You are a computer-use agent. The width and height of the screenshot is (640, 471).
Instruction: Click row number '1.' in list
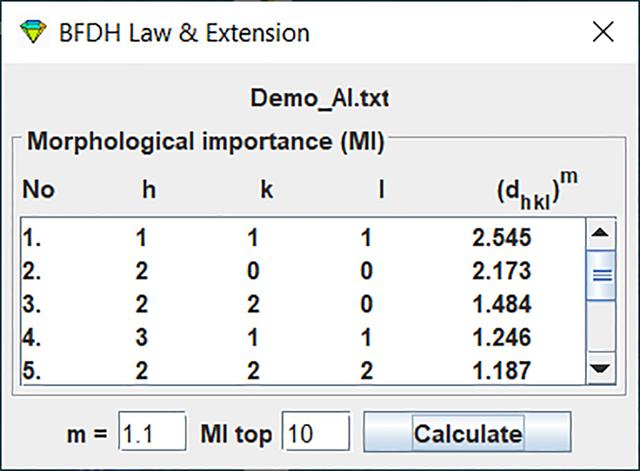click(31, 238)
